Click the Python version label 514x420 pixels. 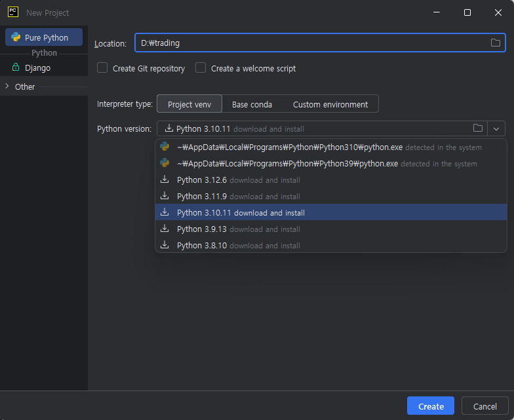pyautogui.click(x=125, y=128)
